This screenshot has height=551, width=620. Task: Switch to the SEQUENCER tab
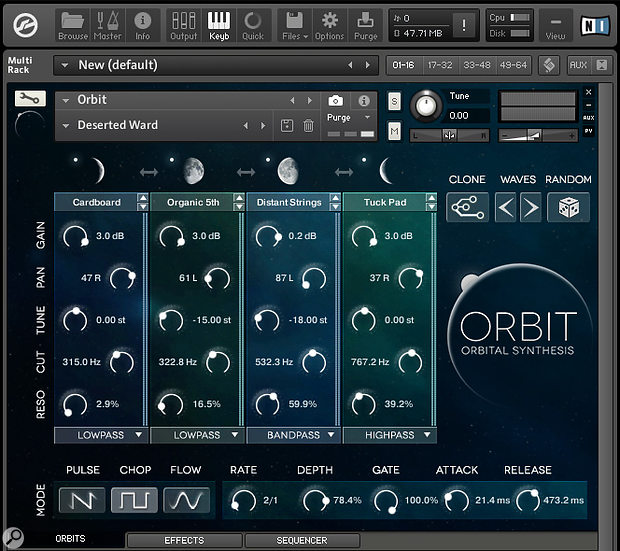302,540
